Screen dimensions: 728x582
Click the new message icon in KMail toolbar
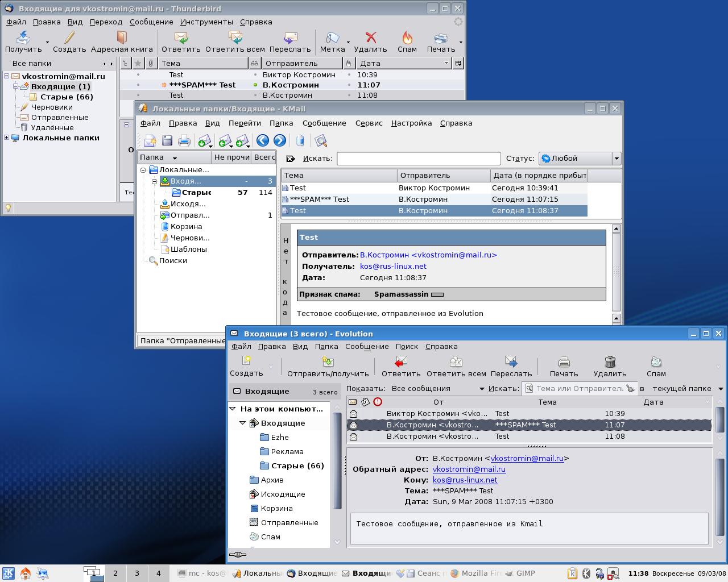(150, 140)
